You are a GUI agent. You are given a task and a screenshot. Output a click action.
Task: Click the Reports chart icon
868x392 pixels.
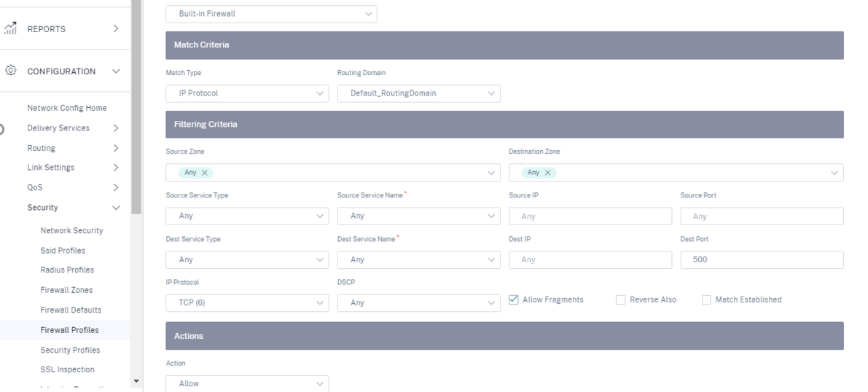coord(10,29)
